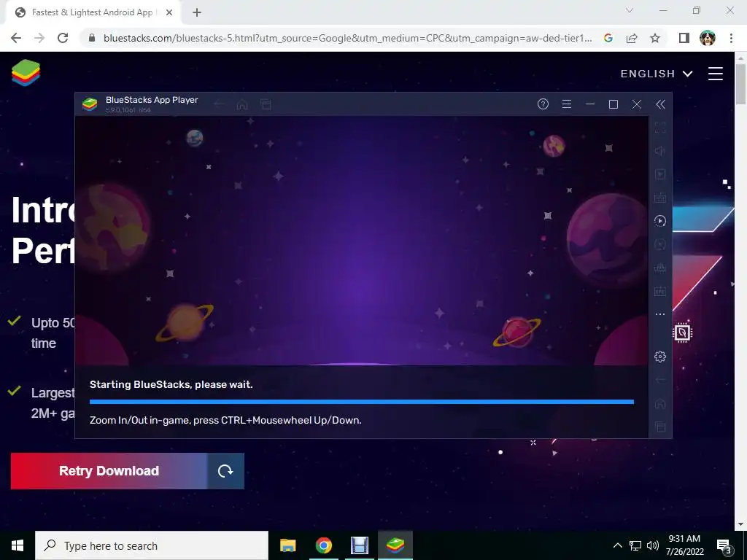Open the multi-instance manager icon in sidebar

point(659,268)
